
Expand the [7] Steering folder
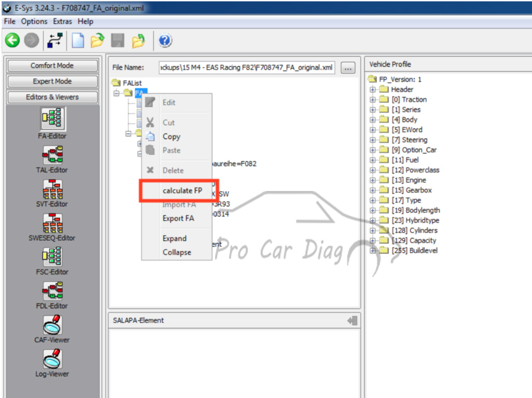point(373,140)
